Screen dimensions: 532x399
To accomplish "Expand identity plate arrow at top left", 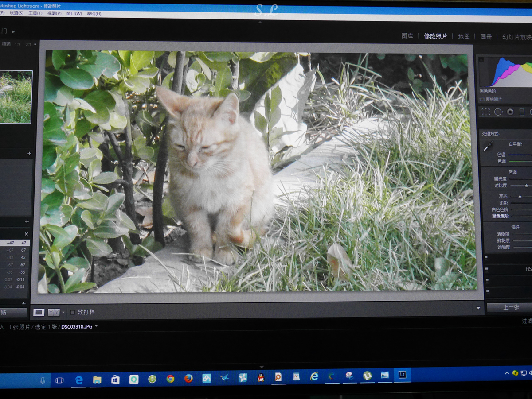I will (x=13, y=32).
